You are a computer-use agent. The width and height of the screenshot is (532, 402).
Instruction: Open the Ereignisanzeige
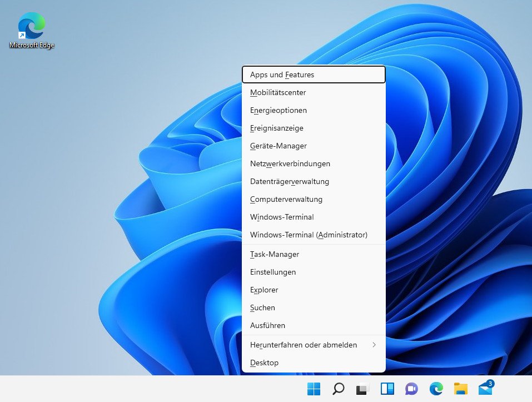point(276,128)
